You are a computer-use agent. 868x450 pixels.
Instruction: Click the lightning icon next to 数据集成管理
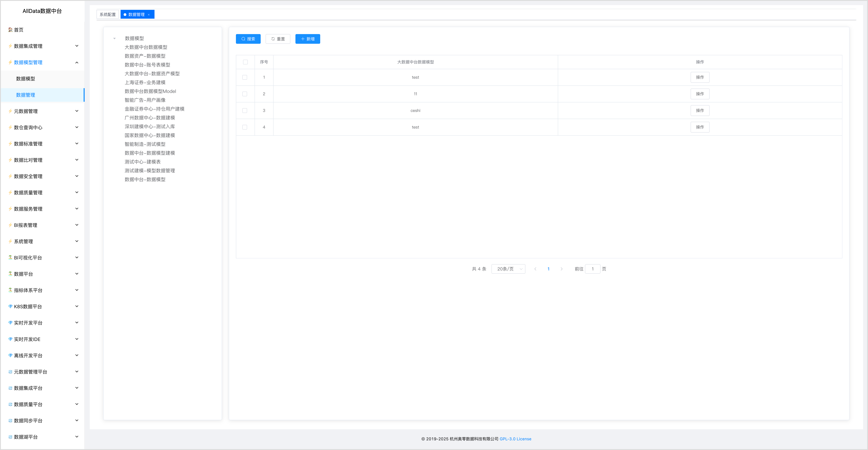point(10,46)
